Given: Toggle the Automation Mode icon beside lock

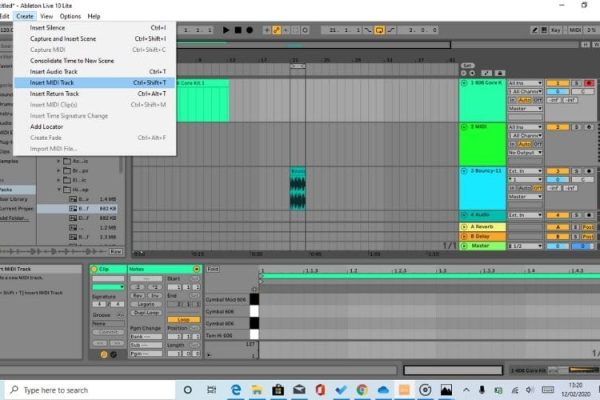Looking at the screenshot, I should 486,73.
